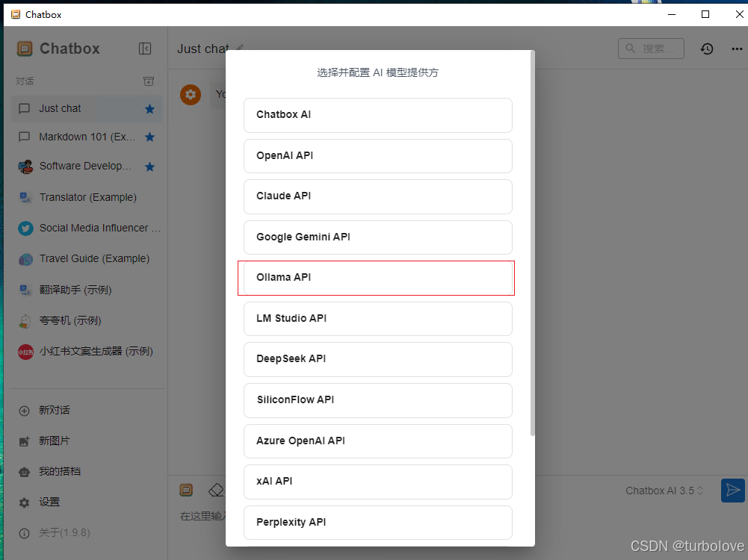Click the archive conversations icon

pos(149,81)
